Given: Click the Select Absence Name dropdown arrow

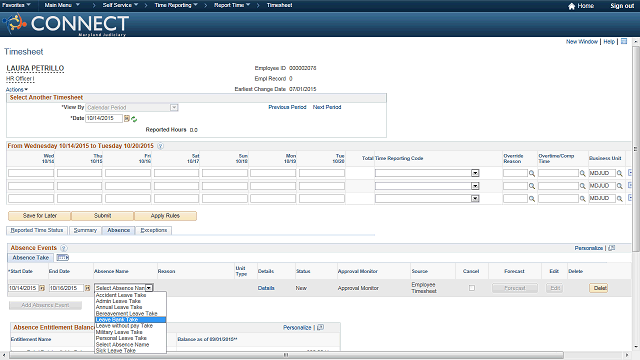Looking at the screenshot, I should 149,288.
